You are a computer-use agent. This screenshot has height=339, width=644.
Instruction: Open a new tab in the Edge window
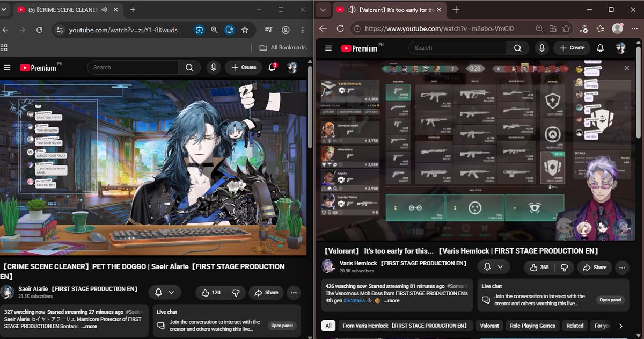(x=456, y=10)
